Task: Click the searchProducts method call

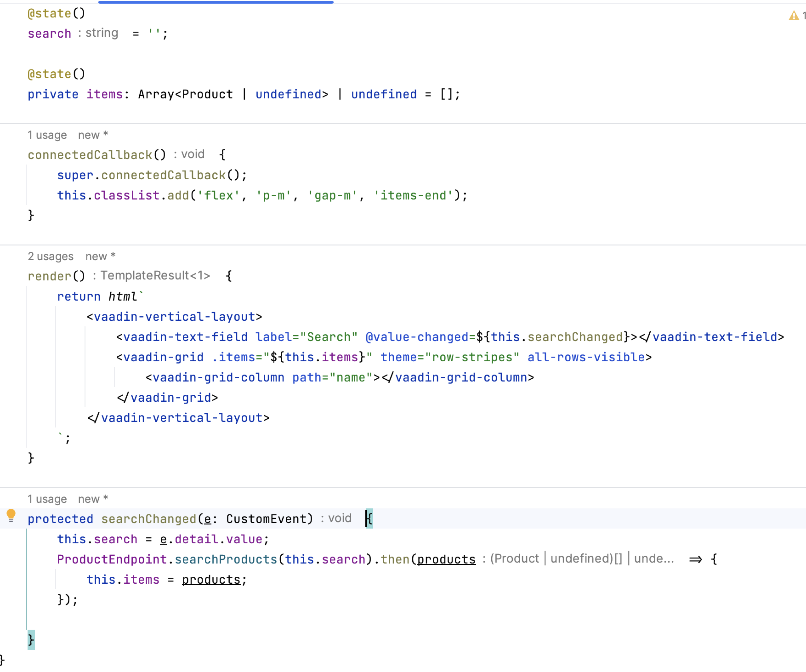Action: click(226, 559)
